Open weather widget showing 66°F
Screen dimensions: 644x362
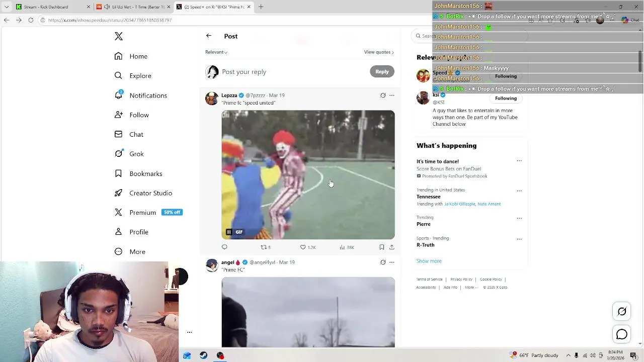[x=534, y=355]
